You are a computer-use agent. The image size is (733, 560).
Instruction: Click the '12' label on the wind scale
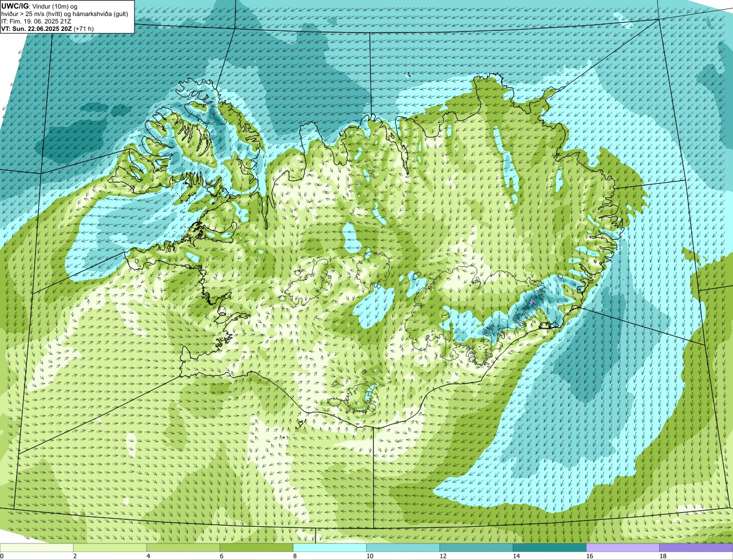[443, 556]
